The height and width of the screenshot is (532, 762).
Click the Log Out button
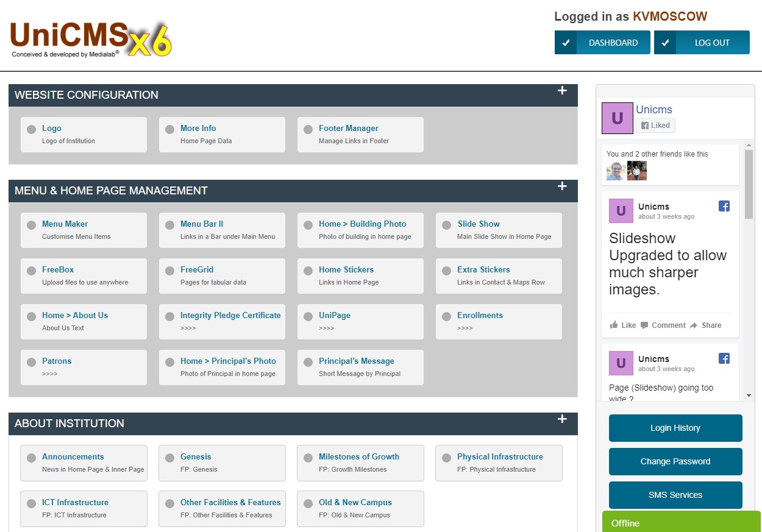(x=702, y=43)
